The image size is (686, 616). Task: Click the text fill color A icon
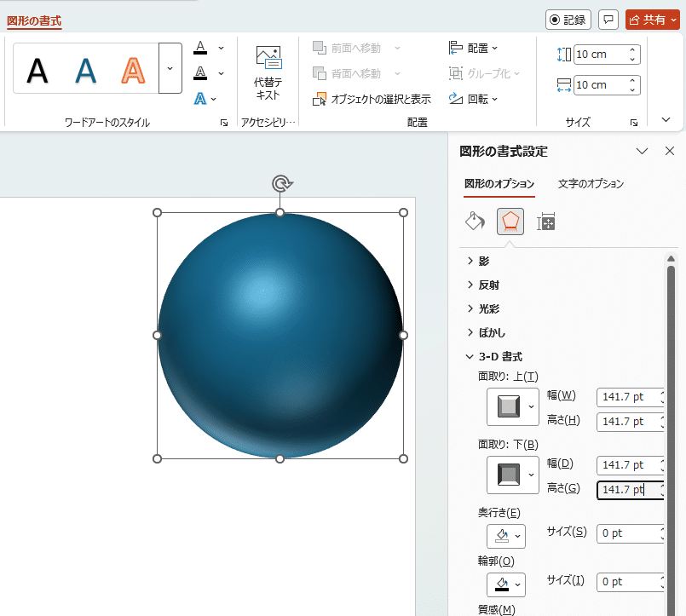click(200, 48)
